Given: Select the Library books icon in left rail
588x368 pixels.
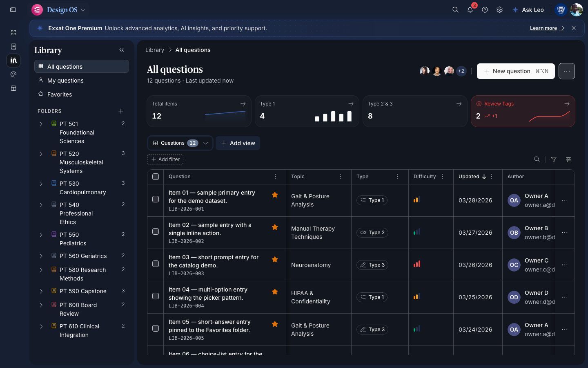Looking at the screenshot, I should click(x=13, y=61).
